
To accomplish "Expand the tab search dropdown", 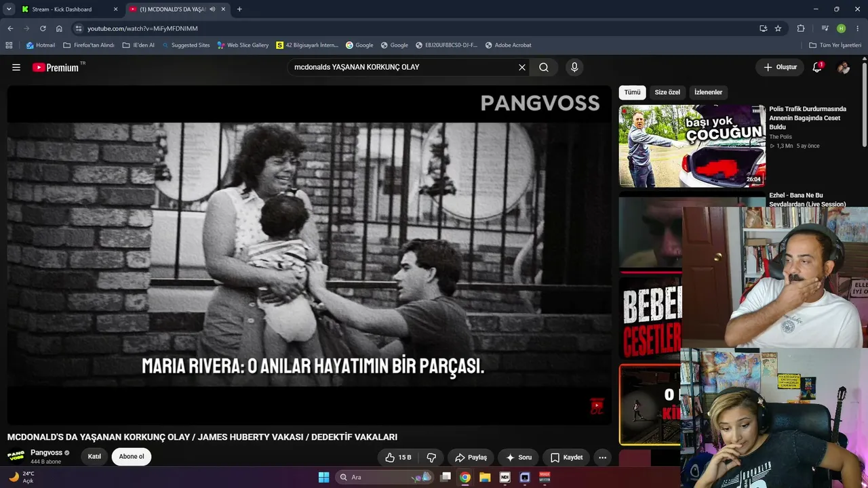I will pos(9,9).
